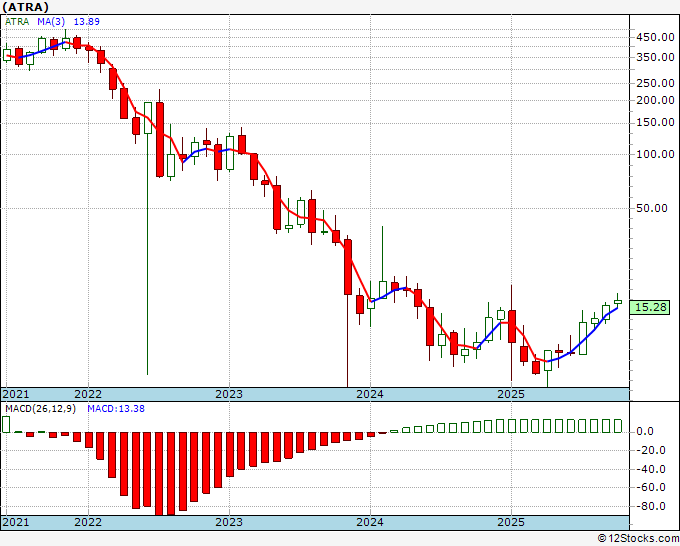Click 2022 on the price time axis
The image size is (680, 546).
[x=88, y=394]
